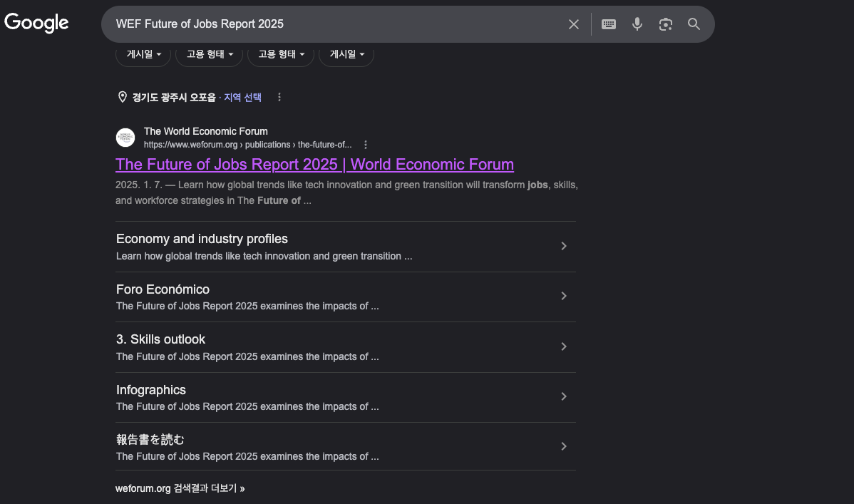
Task: Open the Foro Económico sitelink
Action: click(x=163, y=289)
